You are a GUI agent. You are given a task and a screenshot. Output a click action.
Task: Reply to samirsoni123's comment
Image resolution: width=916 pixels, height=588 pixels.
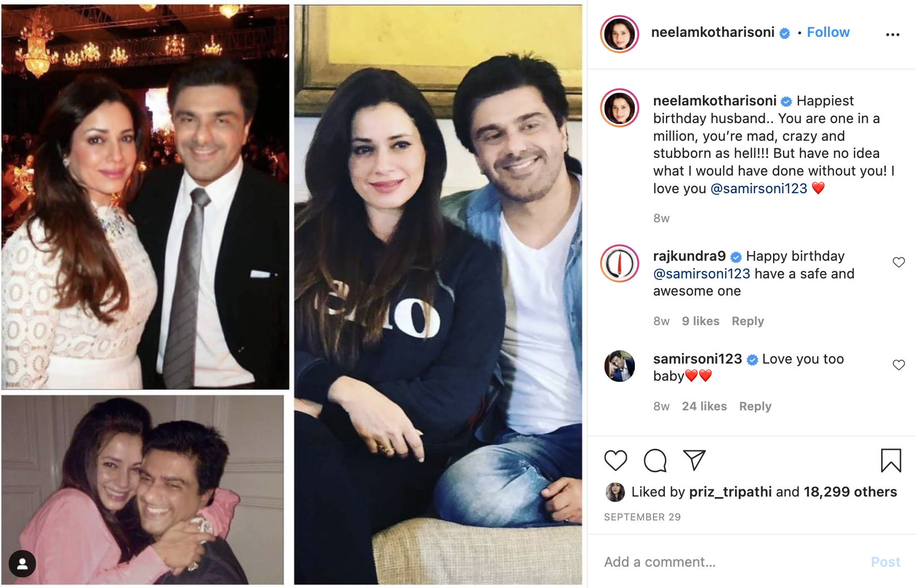(x=755, y=406)
